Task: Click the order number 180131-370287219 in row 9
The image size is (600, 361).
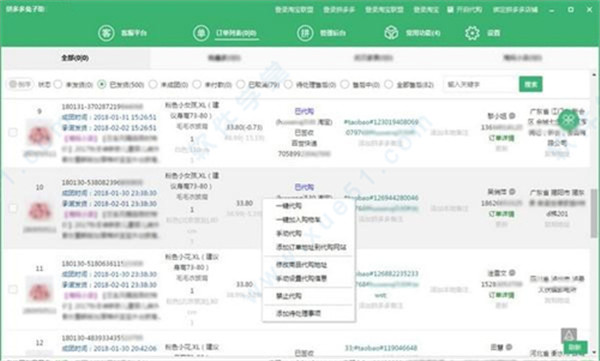Action: pos(102,106)
